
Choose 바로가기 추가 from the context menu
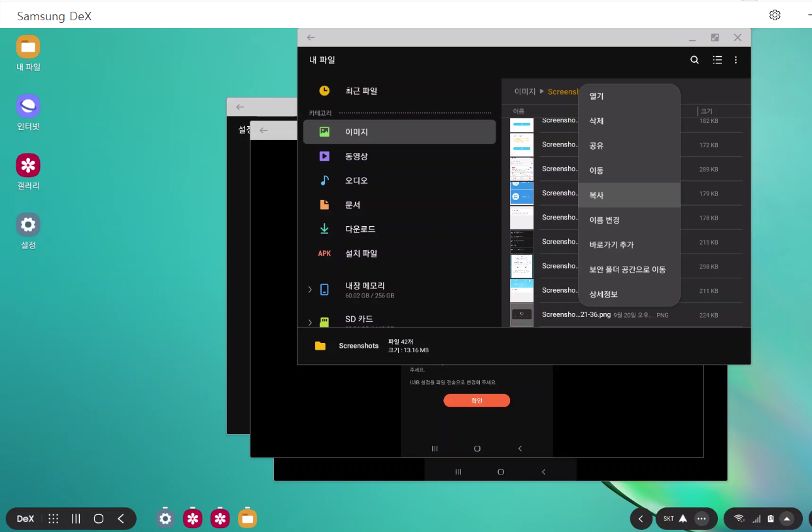629,244
